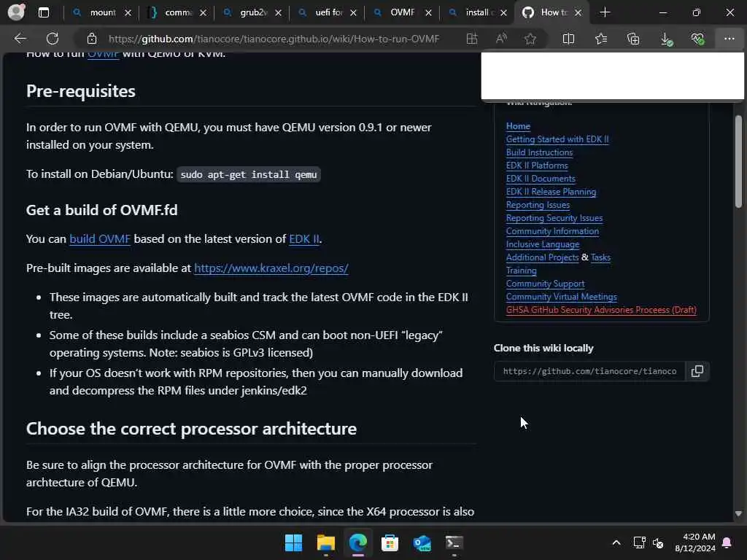Open the taskbar clock and date

[694, 542]
